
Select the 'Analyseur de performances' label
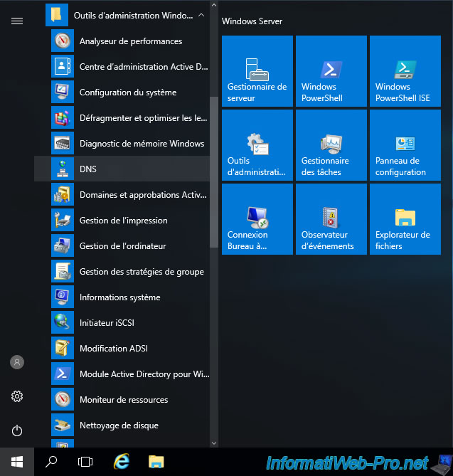coord(131,41)
